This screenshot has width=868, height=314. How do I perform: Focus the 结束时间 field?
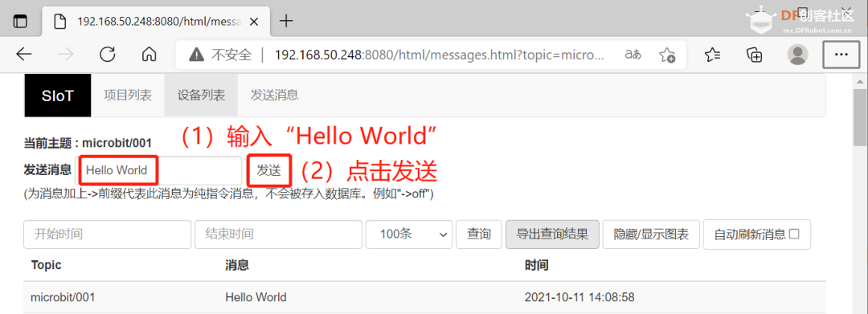[x=278, y=234]
